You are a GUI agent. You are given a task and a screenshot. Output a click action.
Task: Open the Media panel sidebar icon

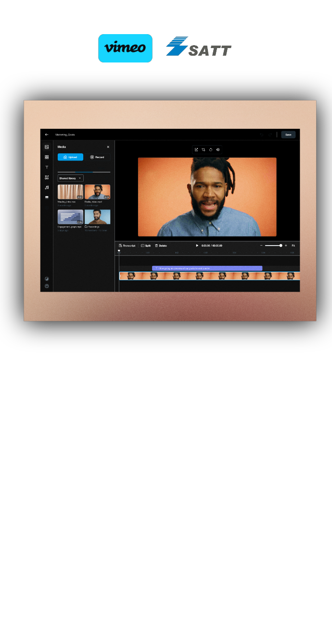(x=47, y=147)
